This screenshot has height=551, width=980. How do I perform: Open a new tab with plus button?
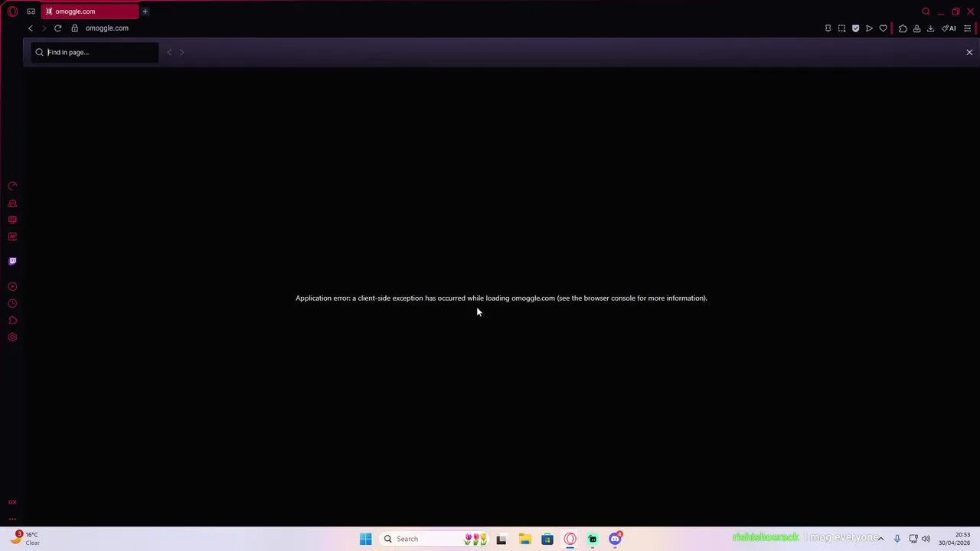(145, 11)
